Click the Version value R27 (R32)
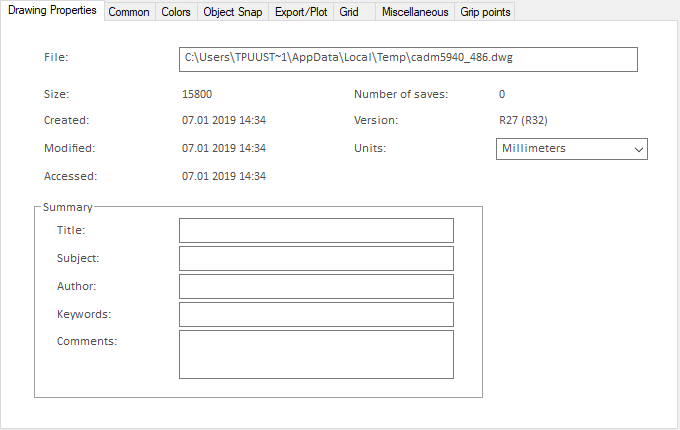Viewport: 680px width, 430px height. tap(522, 121)
